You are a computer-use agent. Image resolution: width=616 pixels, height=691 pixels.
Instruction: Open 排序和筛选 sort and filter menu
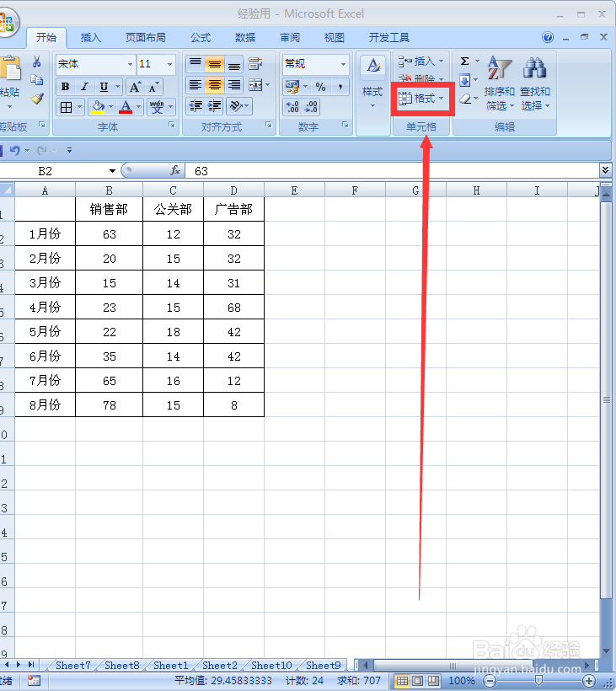click(x=499, y=83)
